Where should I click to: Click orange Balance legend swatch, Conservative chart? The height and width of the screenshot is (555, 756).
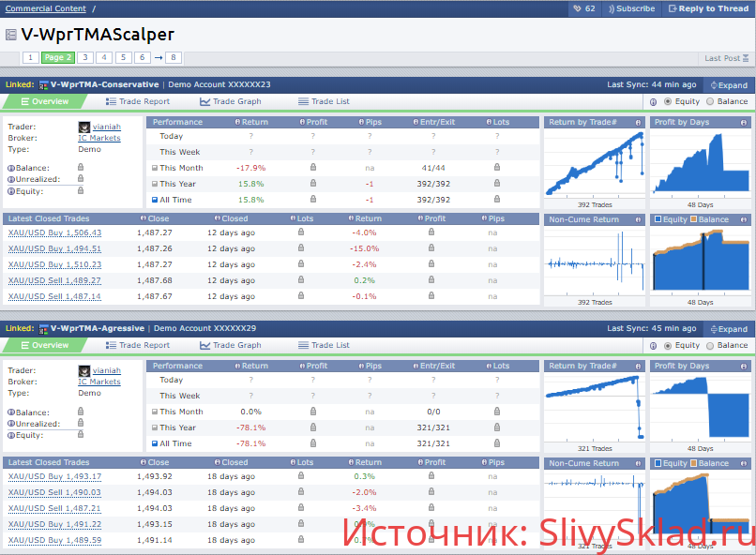click(x=694, y=219)
